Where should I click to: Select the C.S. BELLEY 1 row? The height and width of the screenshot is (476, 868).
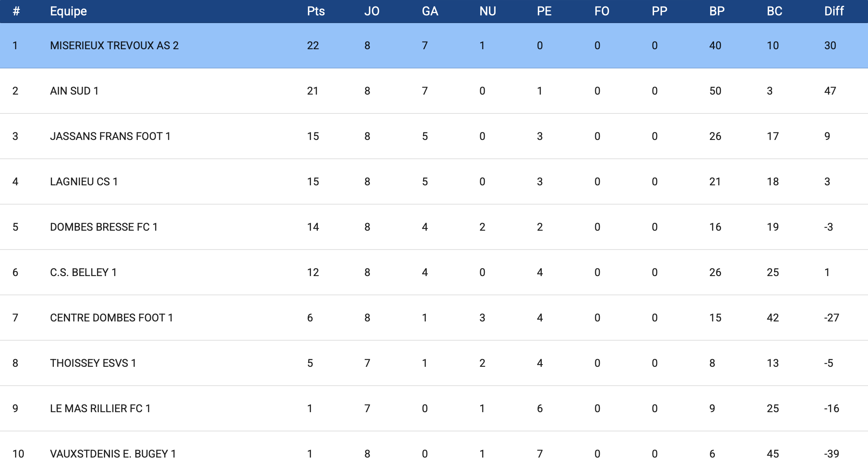tap(83, 272)
